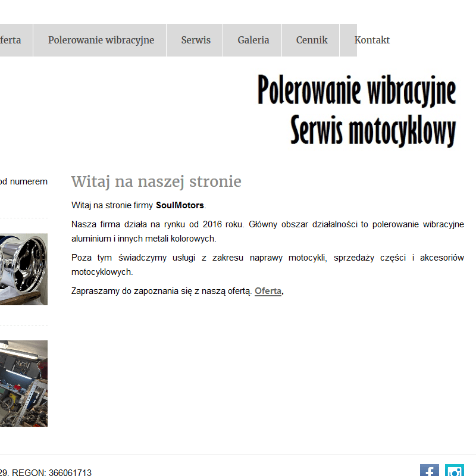The image size is (476, 476).
Task: Go to the "Serwis" section
Action: click(195, 40)
